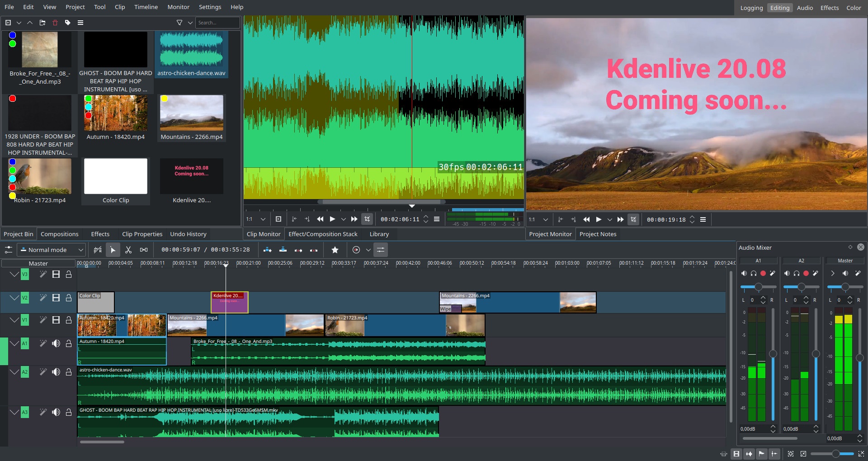Expand the clip monitor zoom 1:1 dropdown
Screen dimensions: 868x461
point(263,219)
